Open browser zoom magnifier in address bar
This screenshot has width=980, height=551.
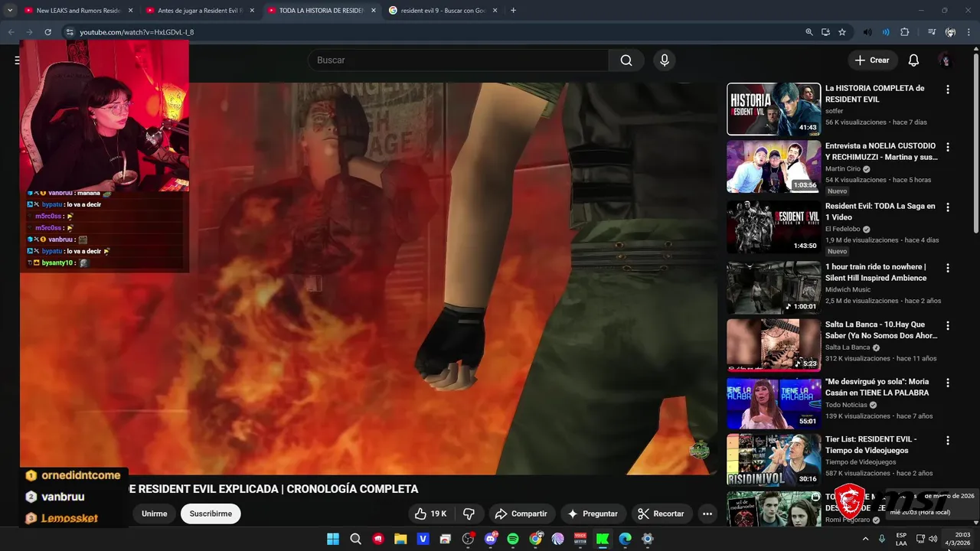coord(809,32)
